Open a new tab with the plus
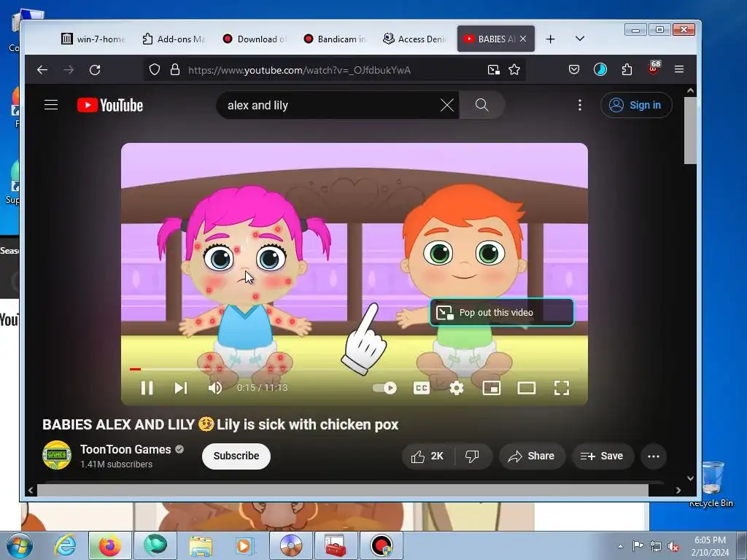This screenshot has height=560, width=747. [550, 39]
